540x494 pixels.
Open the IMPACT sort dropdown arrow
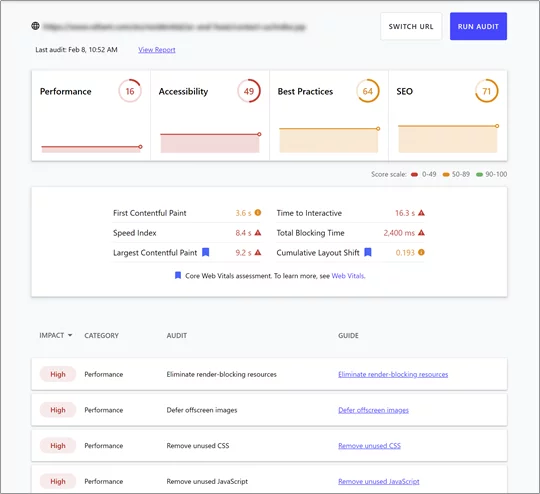[70, 335]
